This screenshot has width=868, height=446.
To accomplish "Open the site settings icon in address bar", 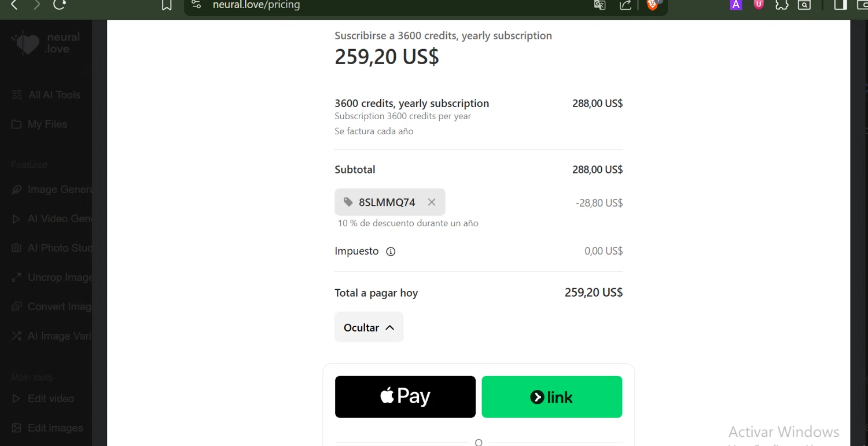I will [196, 5].
